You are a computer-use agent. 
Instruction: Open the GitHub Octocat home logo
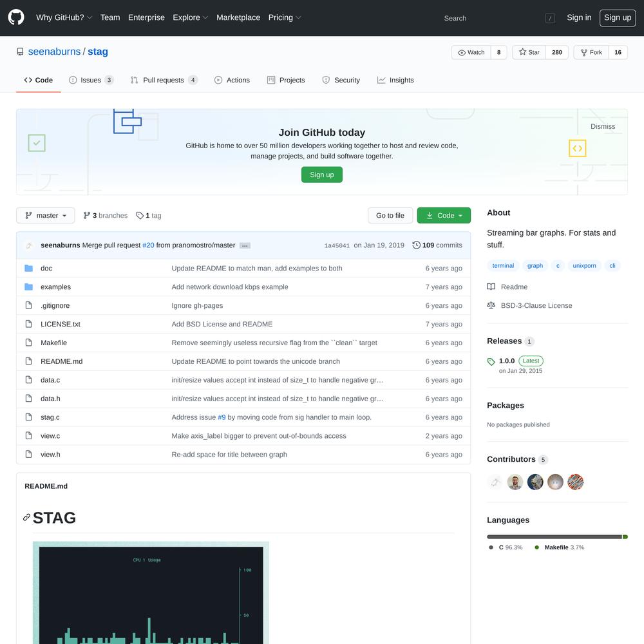(16, 17)
